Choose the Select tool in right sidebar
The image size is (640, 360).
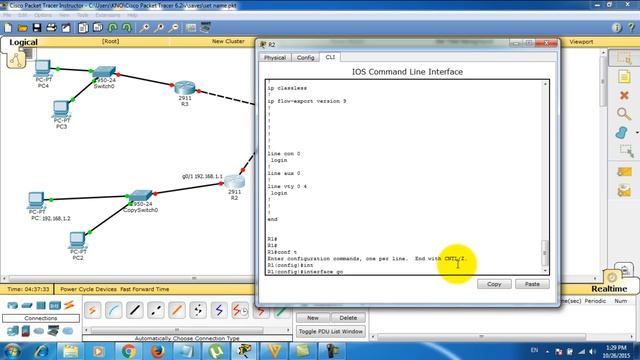coord(624,58)
